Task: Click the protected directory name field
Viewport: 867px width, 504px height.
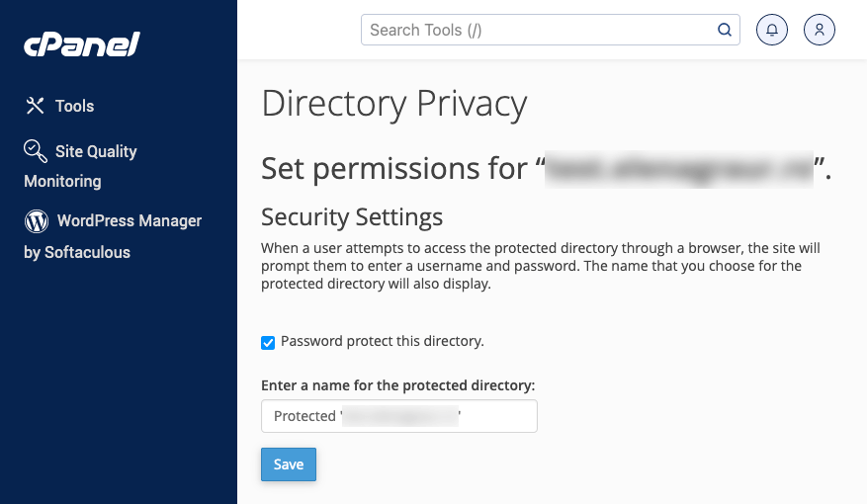Action: (x=399, y=416)
